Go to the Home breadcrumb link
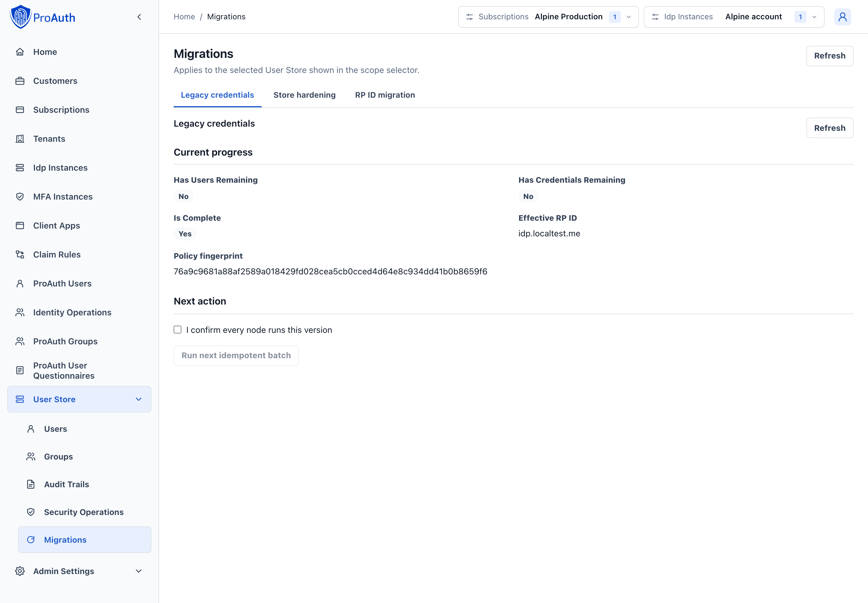The width and height of the screenshot is (868, 603). point(184,17)
